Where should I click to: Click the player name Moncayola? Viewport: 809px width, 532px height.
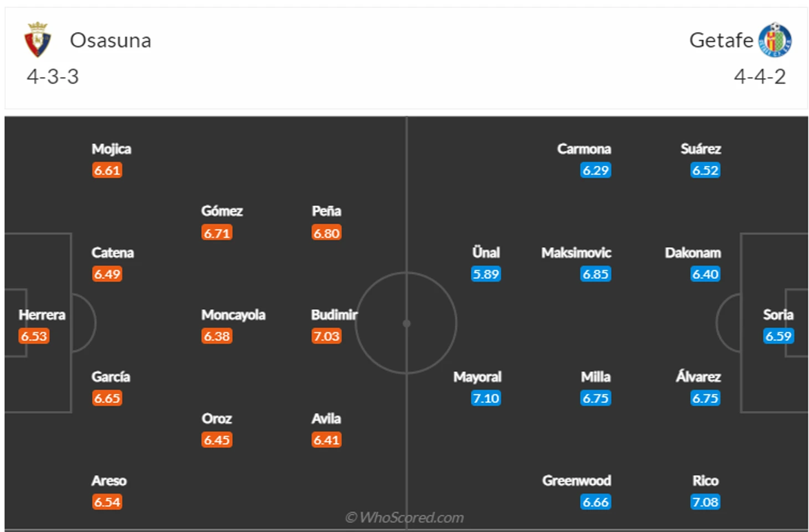coord(233,315)
